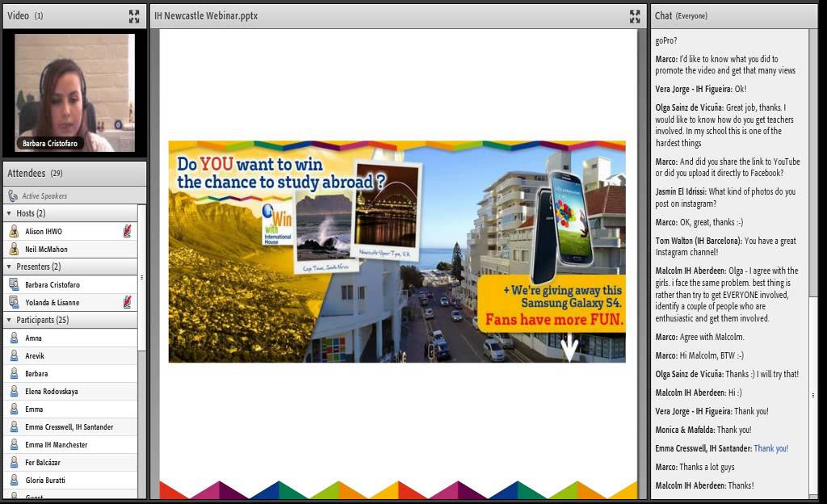This screenshot has width=827, height=504.
Task: Click Jasmin El Idrissi's chat message
Action: 725,198
